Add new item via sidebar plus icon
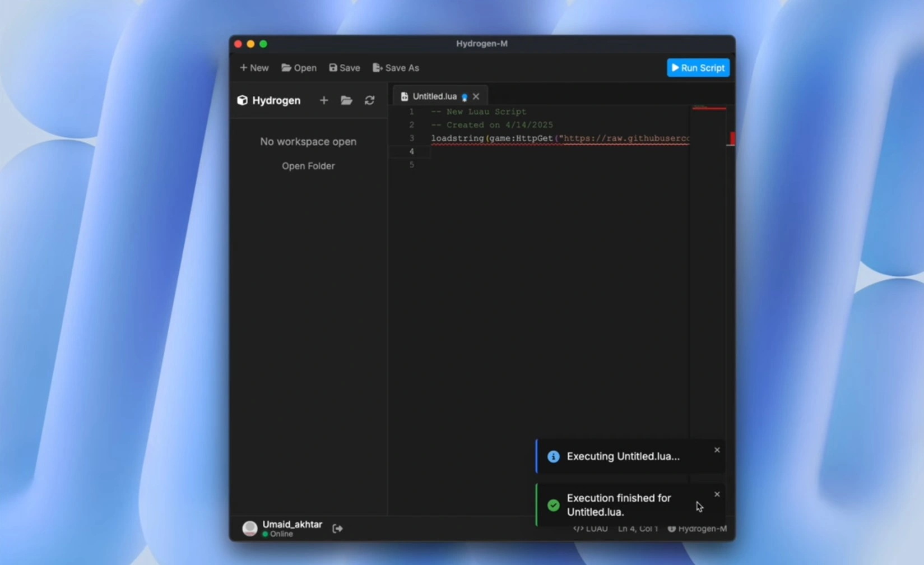Image resolution: width=924 pixels, height=565 pixels. point(323,100)
